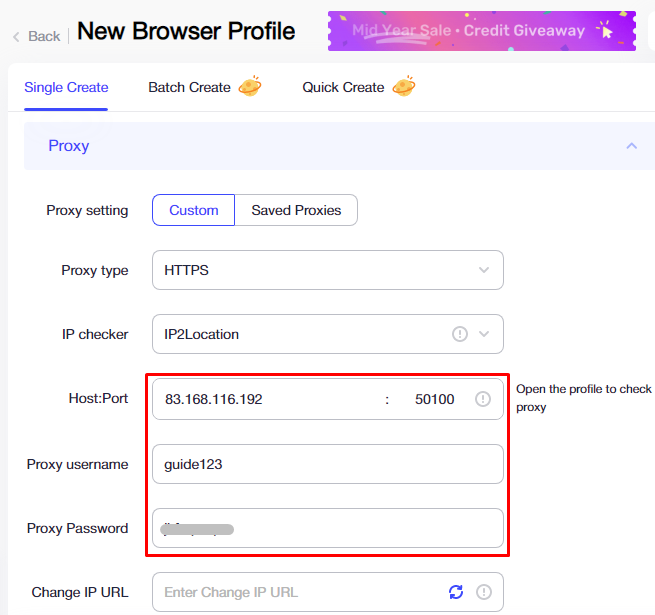Select the Custom proxy setting option
The image size is (655, 615).
(193, 210)
